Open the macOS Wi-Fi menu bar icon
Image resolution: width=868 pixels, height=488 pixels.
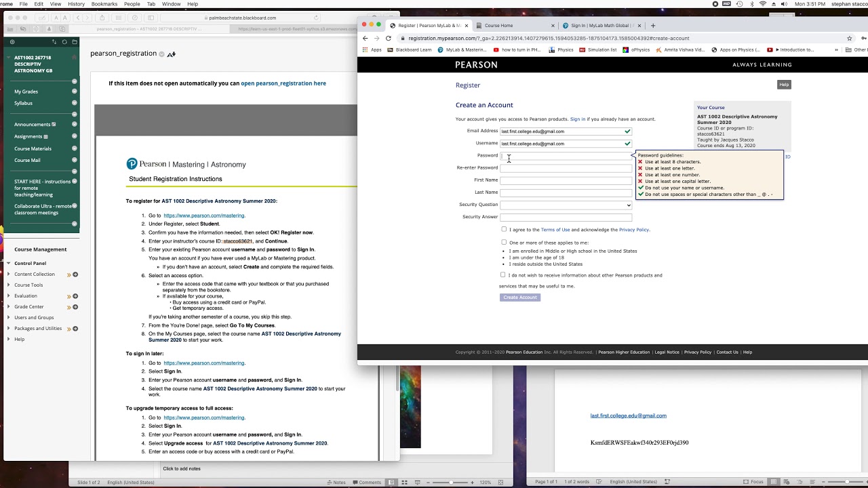763,4
